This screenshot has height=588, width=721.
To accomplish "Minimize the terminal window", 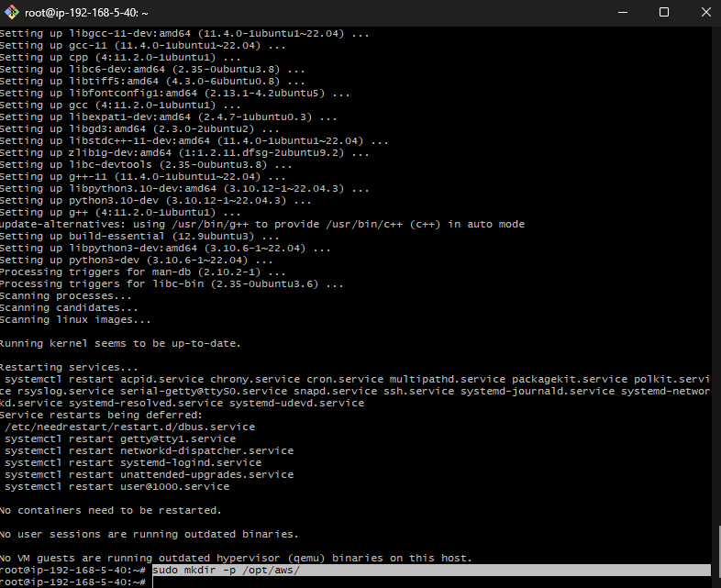I will tap(623, 13).
